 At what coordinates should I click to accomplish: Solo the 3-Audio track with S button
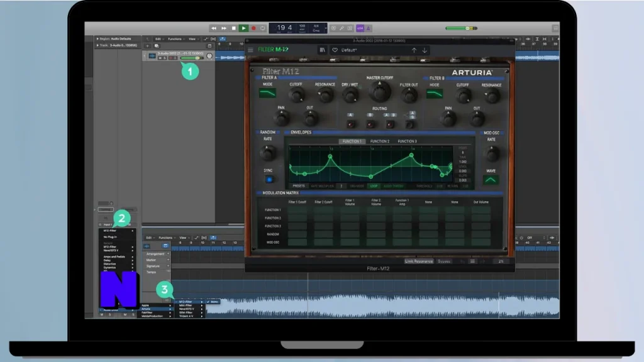[x=165, y=58]
